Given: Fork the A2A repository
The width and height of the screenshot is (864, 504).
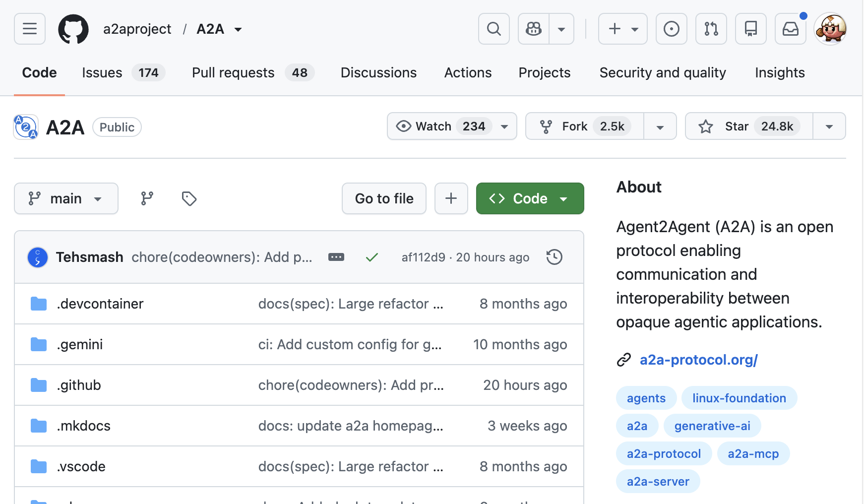Looking at the screenshot, I should pos(585,126).
